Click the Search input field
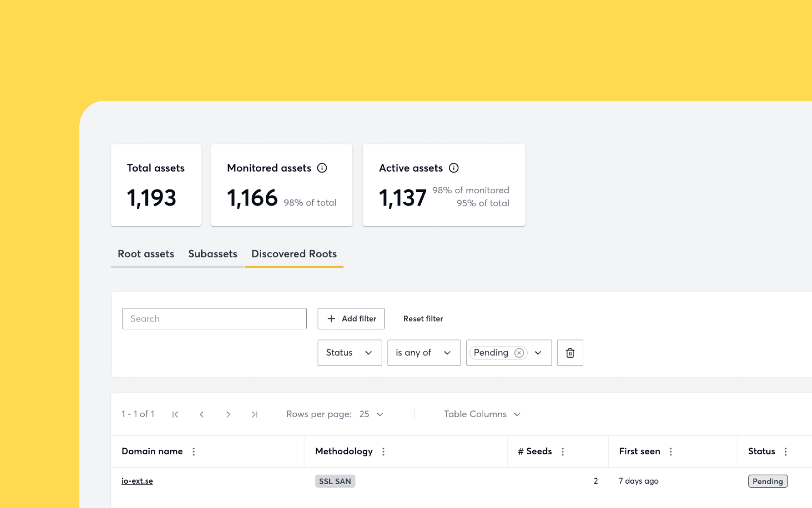This screenshot has width=812, height=508. tap(214, 319)
